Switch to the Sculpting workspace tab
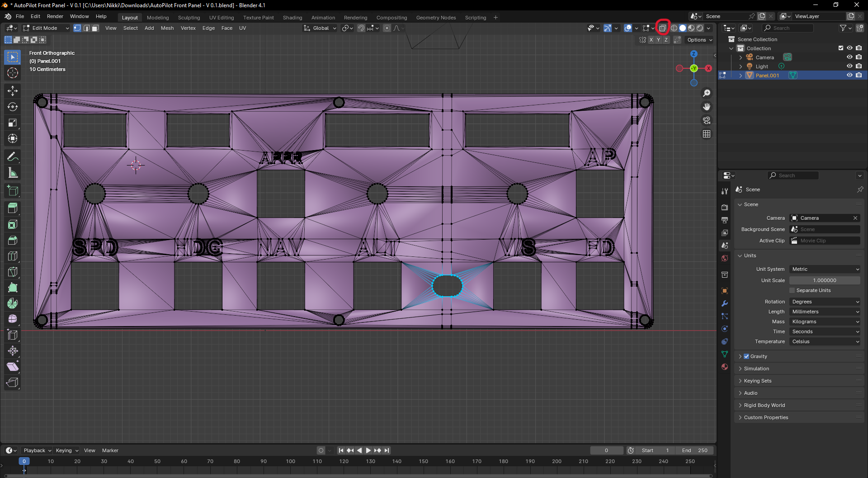The image size is (868, 478). click(189, 18)
